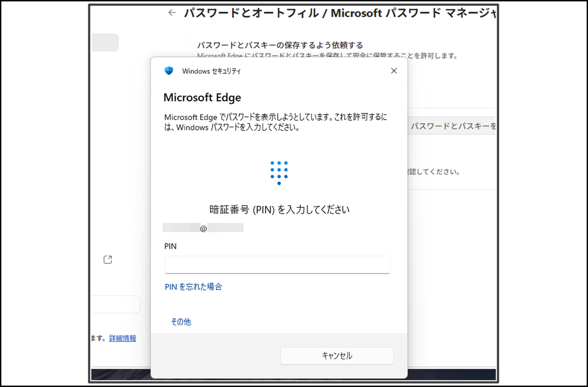
Task: Click the Windows Security shield icon
Action: (169, 71)
